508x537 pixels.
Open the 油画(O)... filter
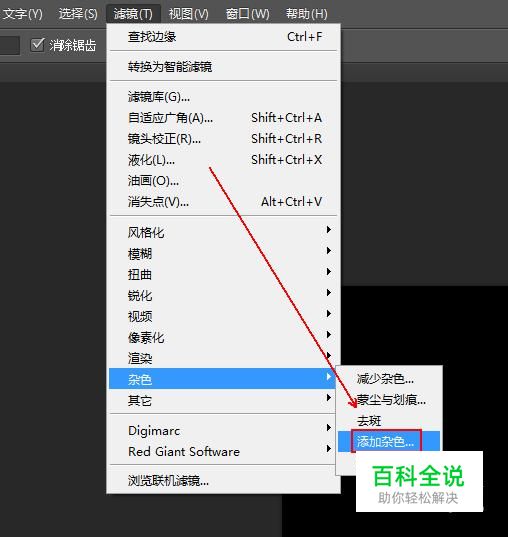(x=223, y=180)
